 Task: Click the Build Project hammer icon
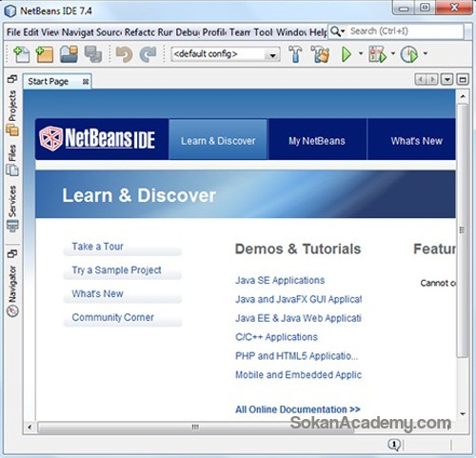[295, 54]
